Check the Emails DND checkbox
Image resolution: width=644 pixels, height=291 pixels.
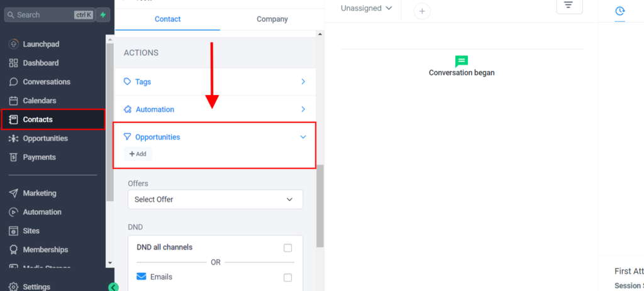pyautogui.click(x=288, y=277)
